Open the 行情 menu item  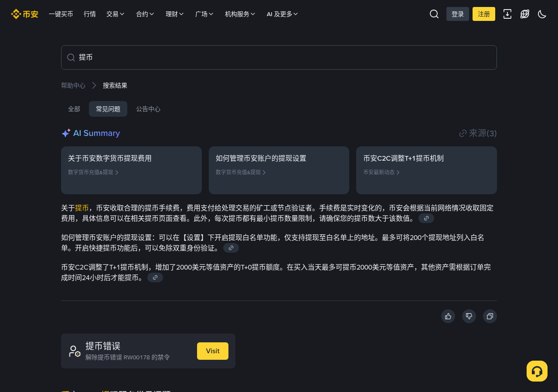(x=90, y=14)
